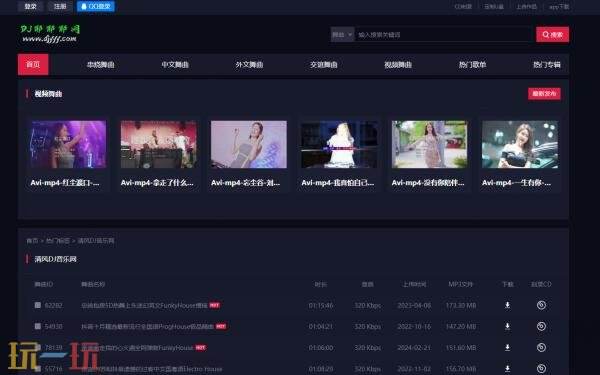Open the 中文舞曲 nav tab

pos(175,65)
